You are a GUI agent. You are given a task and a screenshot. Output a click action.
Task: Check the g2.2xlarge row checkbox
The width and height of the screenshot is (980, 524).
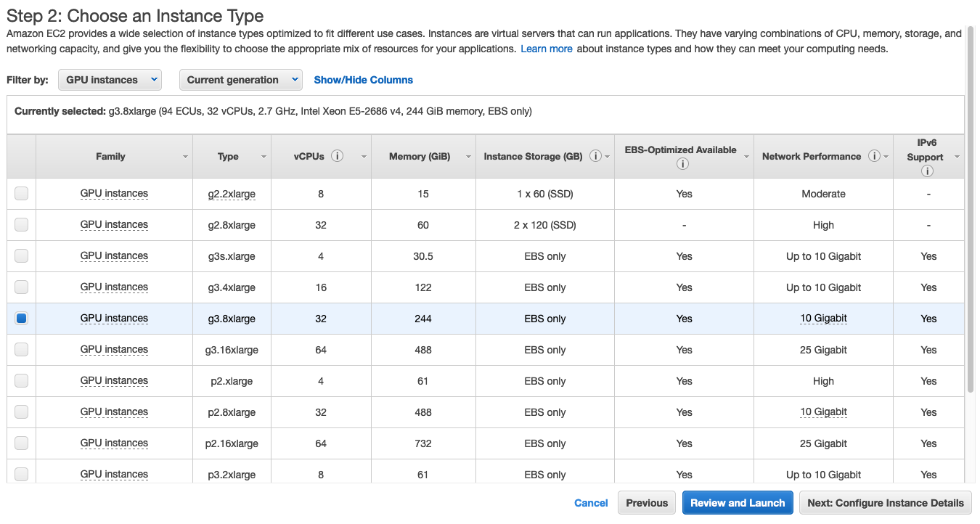pos(21,193)
